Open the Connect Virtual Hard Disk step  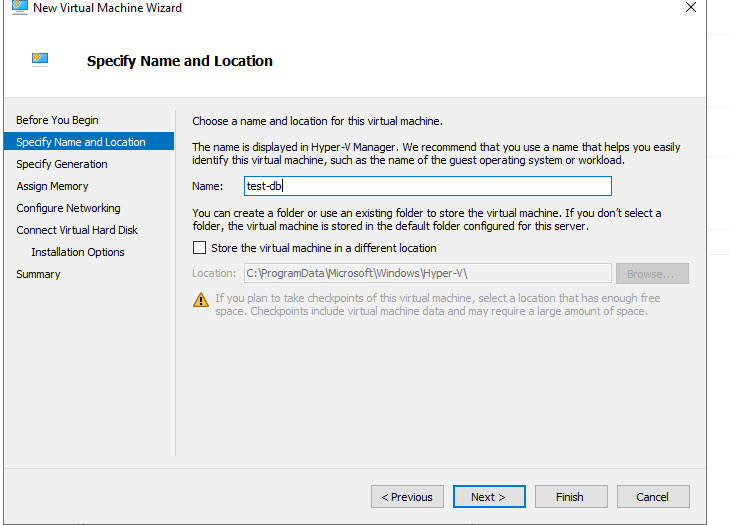click(77, 230)
